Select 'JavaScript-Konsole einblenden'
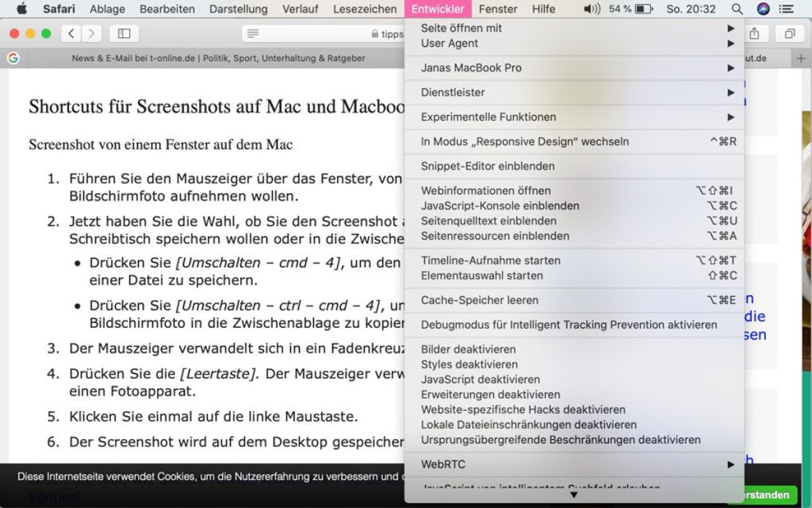Image resolution: width=812 pixels, height=508 pixels. pyautogui.click(x=574, y=206)
